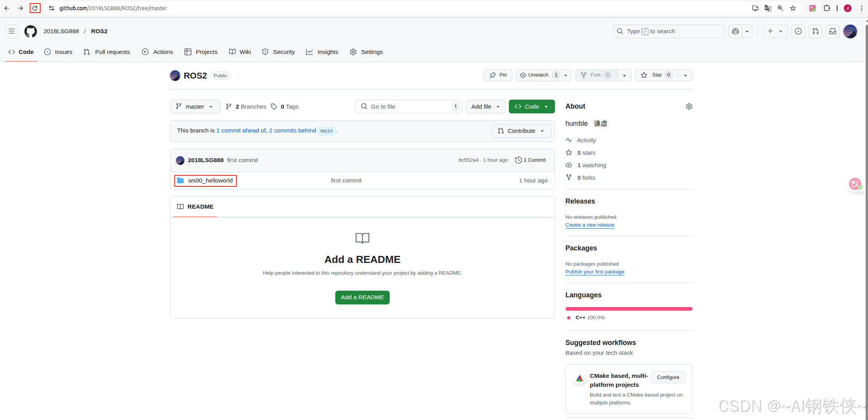
Task: Open the ws00_helloworld folder
Action: [x=210, y=181]
